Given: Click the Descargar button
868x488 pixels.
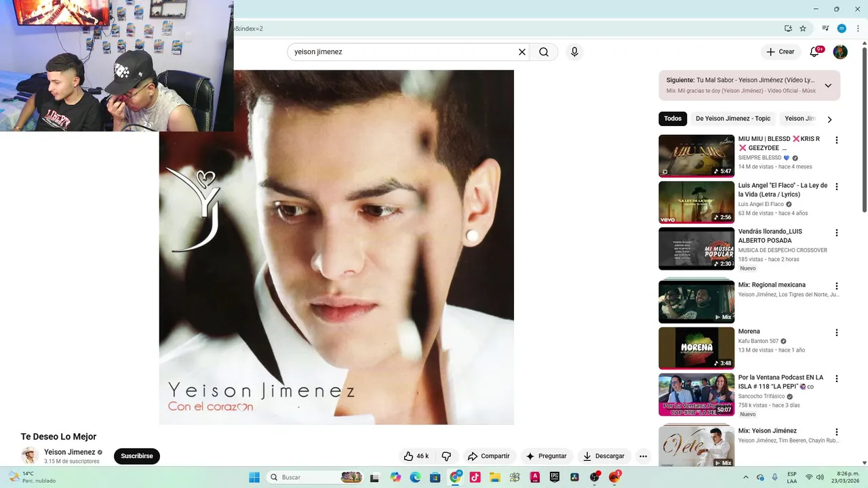Looking at the screenshot, I should click(x=604, y=456).
